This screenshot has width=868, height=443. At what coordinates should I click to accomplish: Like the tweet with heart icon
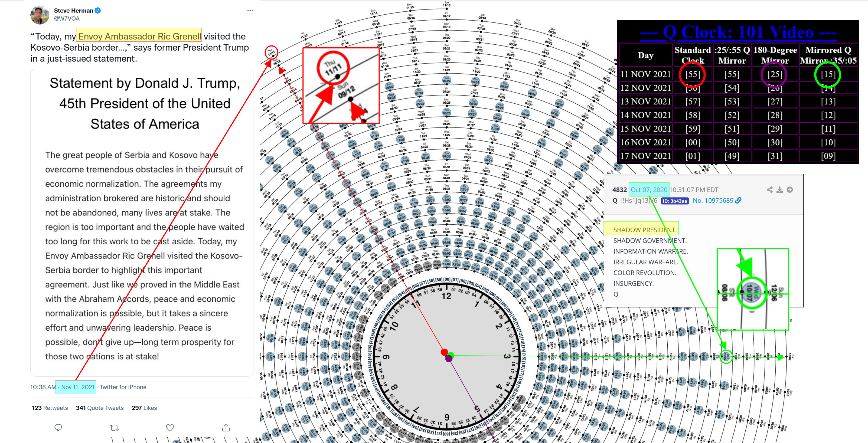coord(170,428)
